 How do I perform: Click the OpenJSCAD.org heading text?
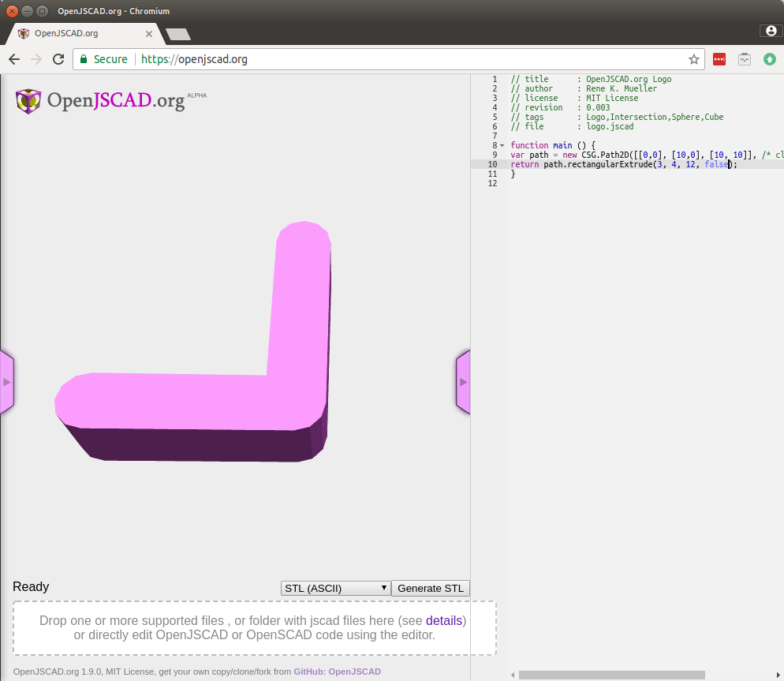click(x=116, y=100)
